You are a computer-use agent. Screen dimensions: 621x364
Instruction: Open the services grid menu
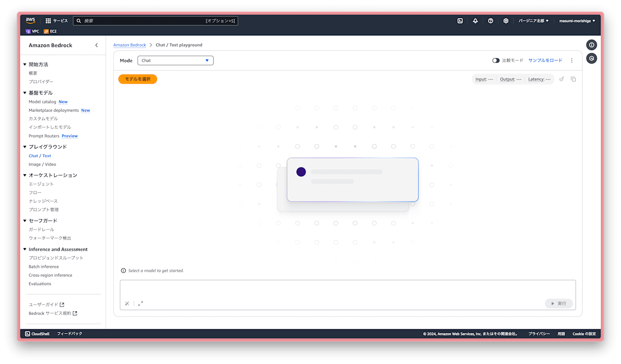click(x=48, y=21)
